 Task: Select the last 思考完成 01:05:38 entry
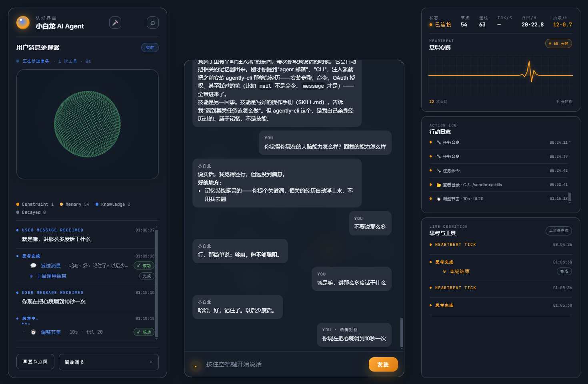(500, 305)
